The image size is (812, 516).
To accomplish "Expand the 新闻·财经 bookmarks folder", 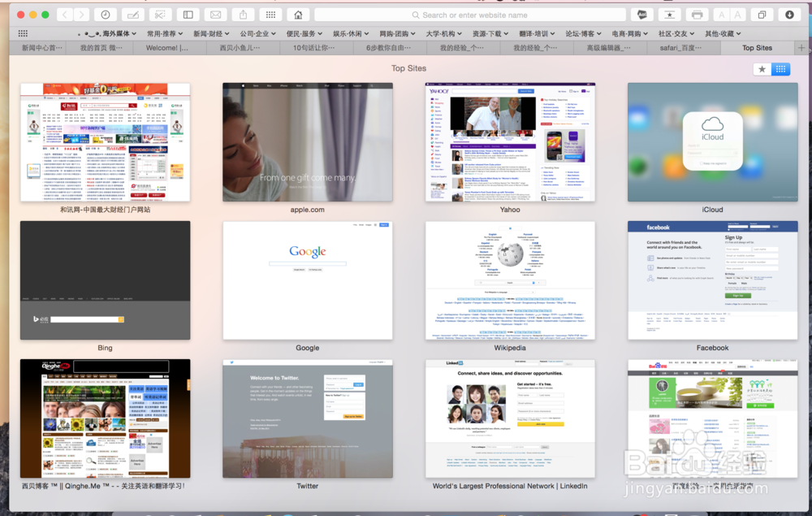I will coord(211,33).
